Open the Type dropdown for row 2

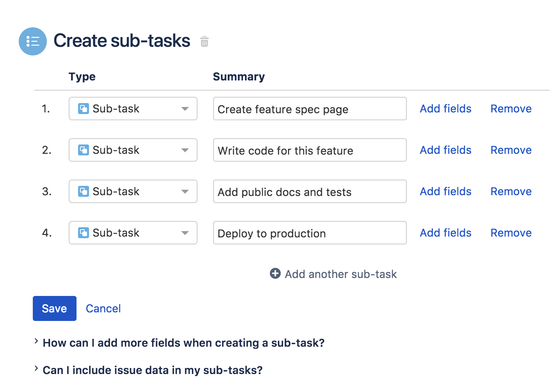[133, 150]
